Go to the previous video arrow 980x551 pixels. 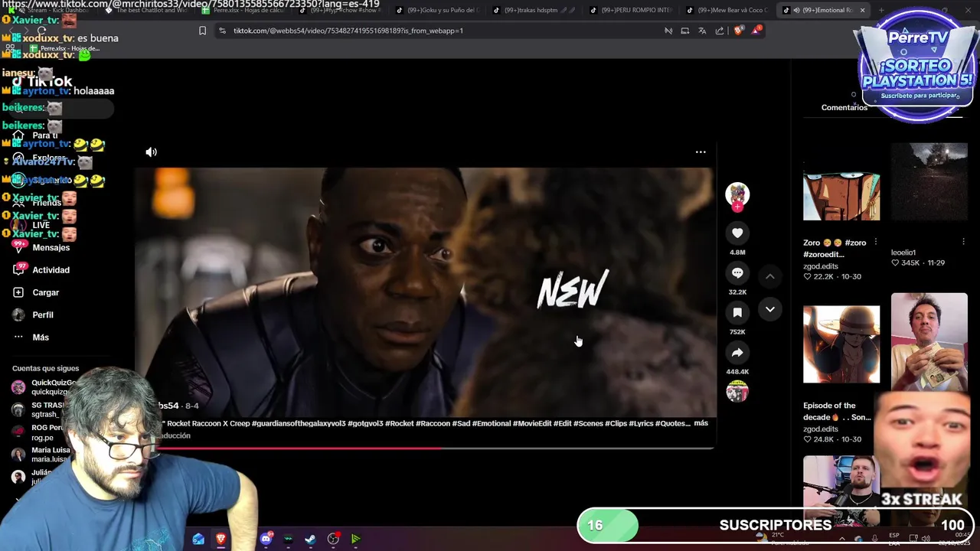coord(770,276)
